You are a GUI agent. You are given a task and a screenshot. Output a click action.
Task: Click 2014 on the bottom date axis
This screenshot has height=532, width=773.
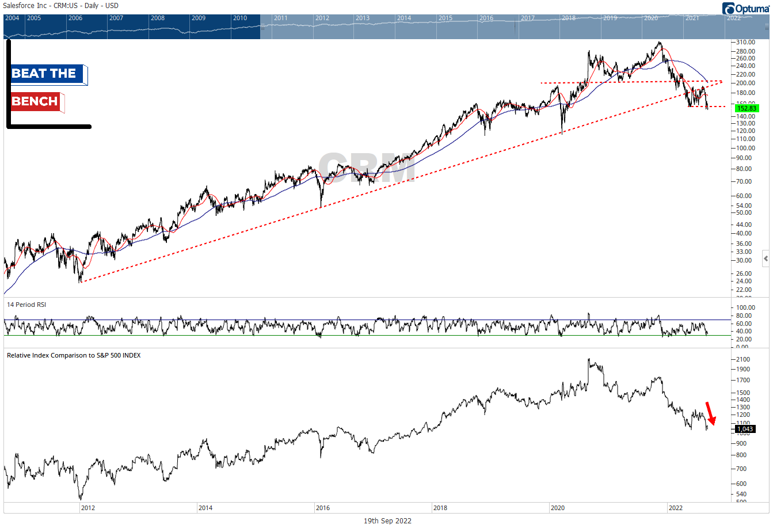click(x=205, y=508)
